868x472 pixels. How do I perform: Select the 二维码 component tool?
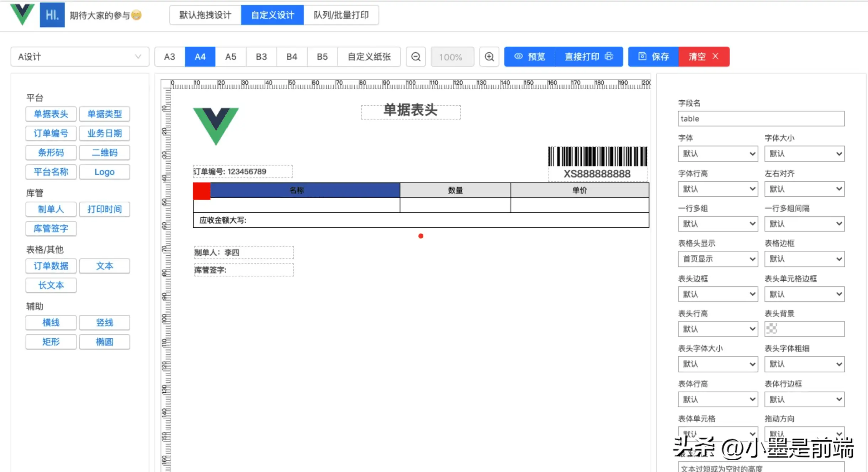105,153
